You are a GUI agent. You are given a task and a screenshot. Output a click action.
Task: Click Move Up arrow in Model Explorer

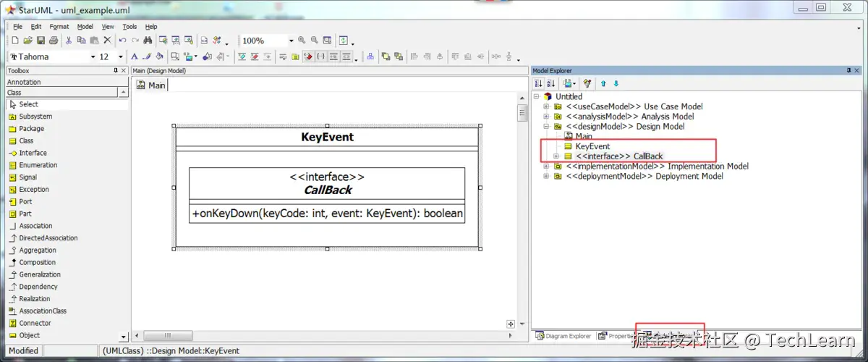click(x=603, y=83)
